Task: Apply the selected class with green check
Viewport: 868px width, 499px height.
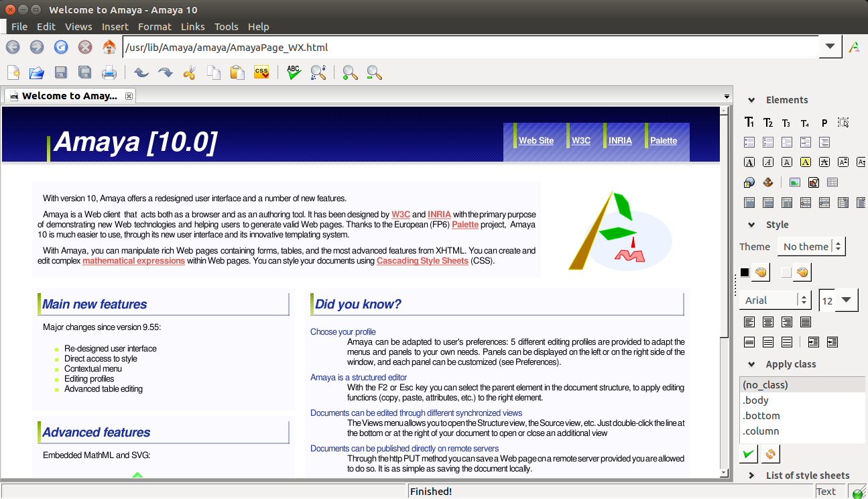Action: [749, 454]
